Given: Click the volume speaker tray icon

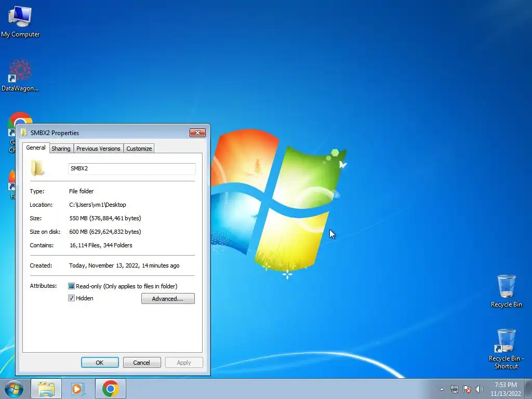Looking at the screenshot, I should tap(479, 389).
